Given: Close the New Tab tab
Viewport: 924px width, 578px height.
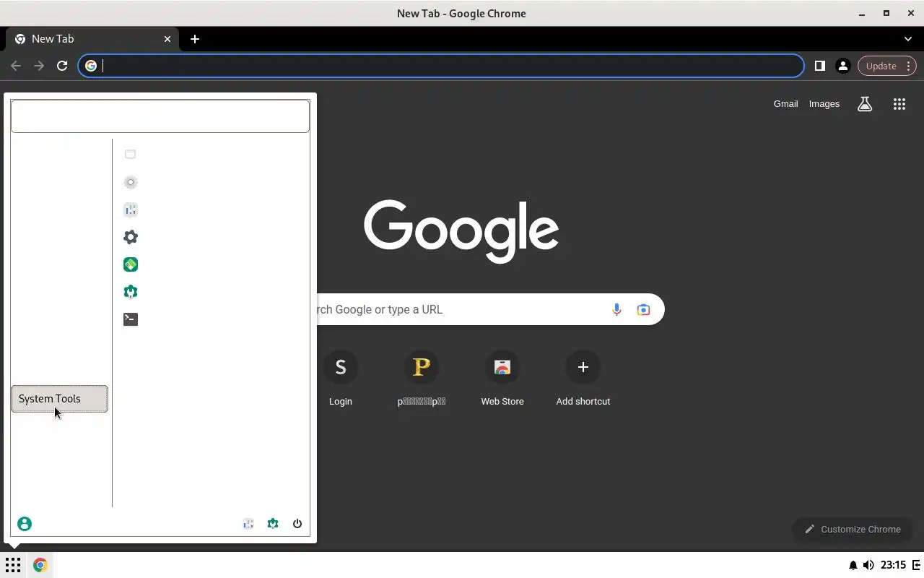Looking at the screenshot, I should [167, 39].
